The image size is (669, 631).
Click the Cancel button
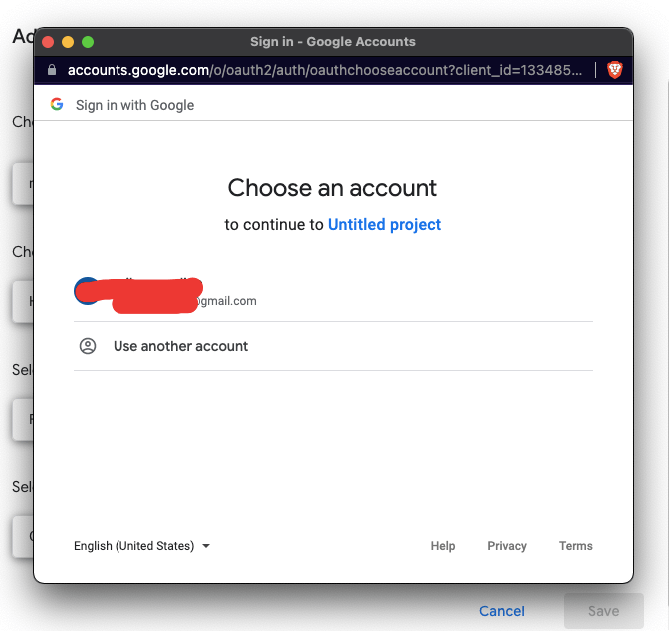pos(502,611)
